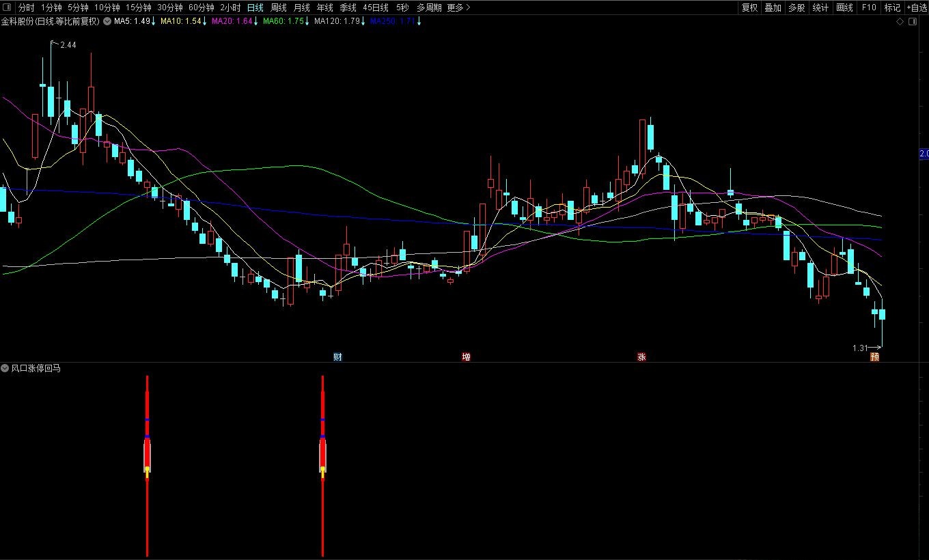Click the diamond icon at top right
929x560 pixels.
click(900, 22)
